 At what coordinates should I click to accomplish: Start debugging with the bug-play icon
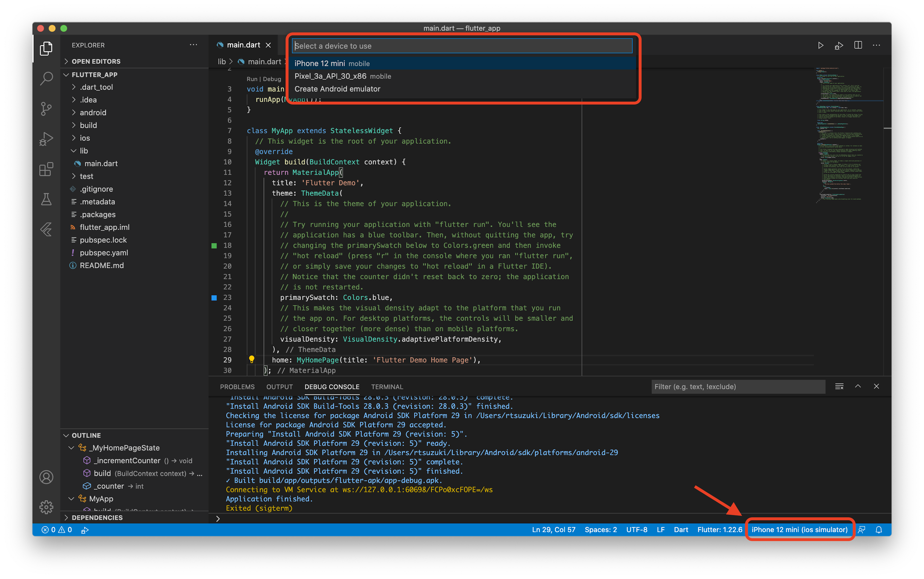tap(839, 45)
